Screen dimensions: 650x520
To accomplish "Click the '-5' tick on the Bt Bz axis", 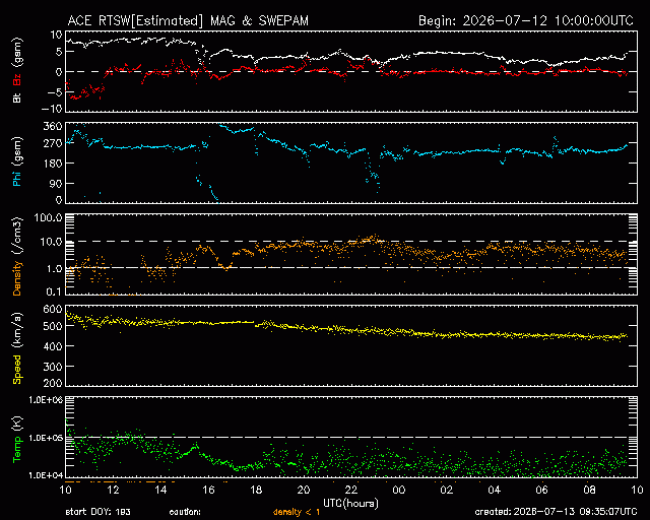I will point(54,92).
